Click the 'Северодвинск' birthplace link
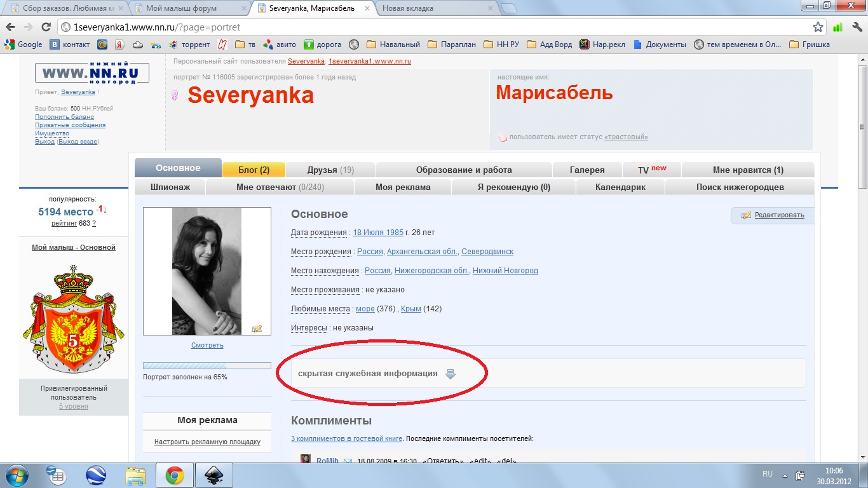Viewport: 868px width, 488px height. coord(487,252)
